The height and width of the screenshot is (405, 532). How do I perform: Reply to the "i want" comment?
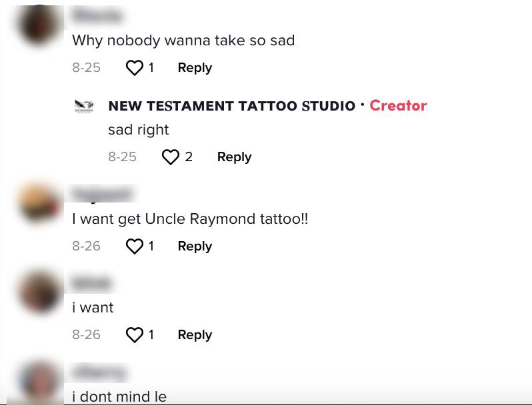pos(195,335)
